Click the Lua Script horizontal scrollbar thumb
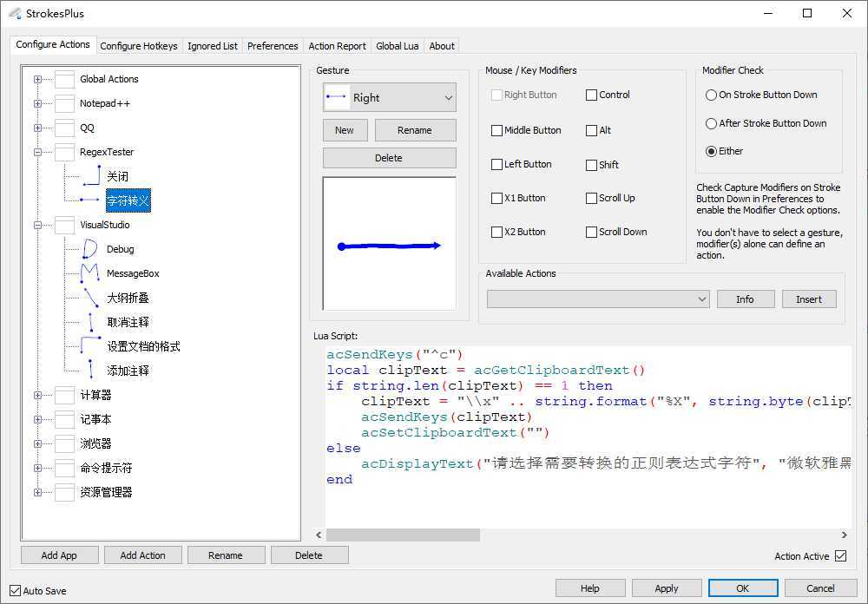This screenshot has width=868, height=604. pyautogui.click(x=403, y=535)
